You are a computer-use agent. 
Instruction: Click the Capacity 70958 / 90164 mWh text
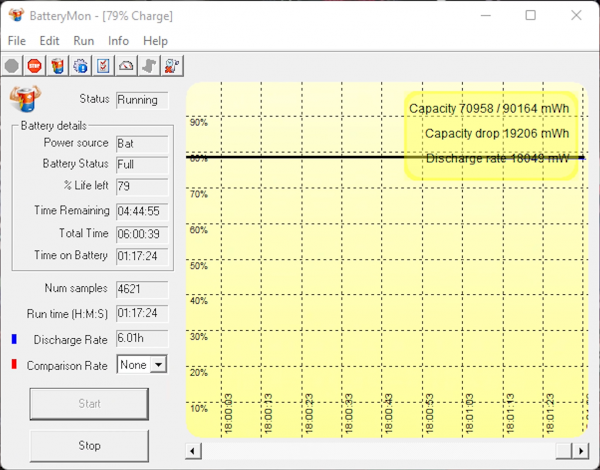click(x=489, y=109)
